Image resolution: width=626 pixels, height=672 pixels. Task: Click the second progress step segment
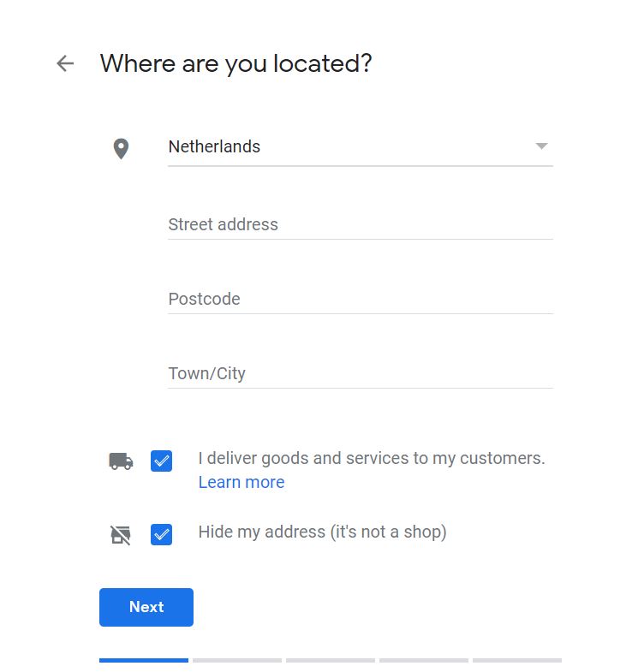click(237, 660)
